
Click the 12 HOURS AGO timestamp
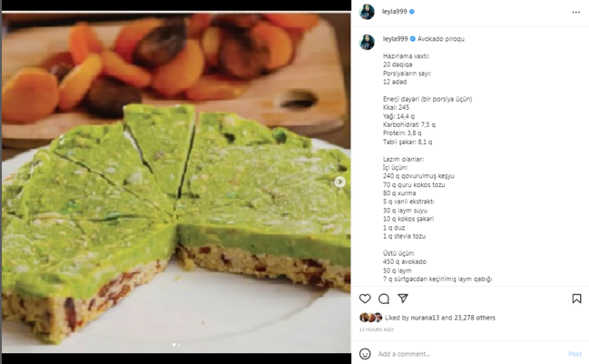377,330
